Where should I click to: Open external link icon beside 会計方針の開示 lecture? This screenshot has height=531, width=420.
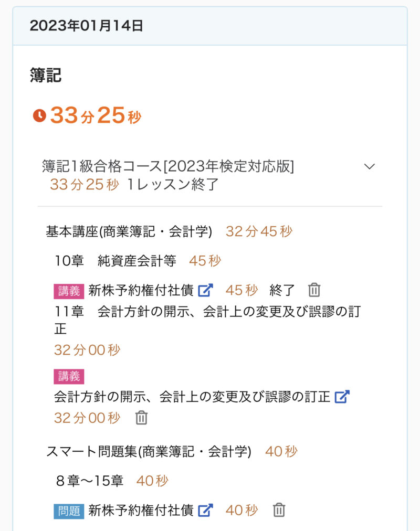342,397
